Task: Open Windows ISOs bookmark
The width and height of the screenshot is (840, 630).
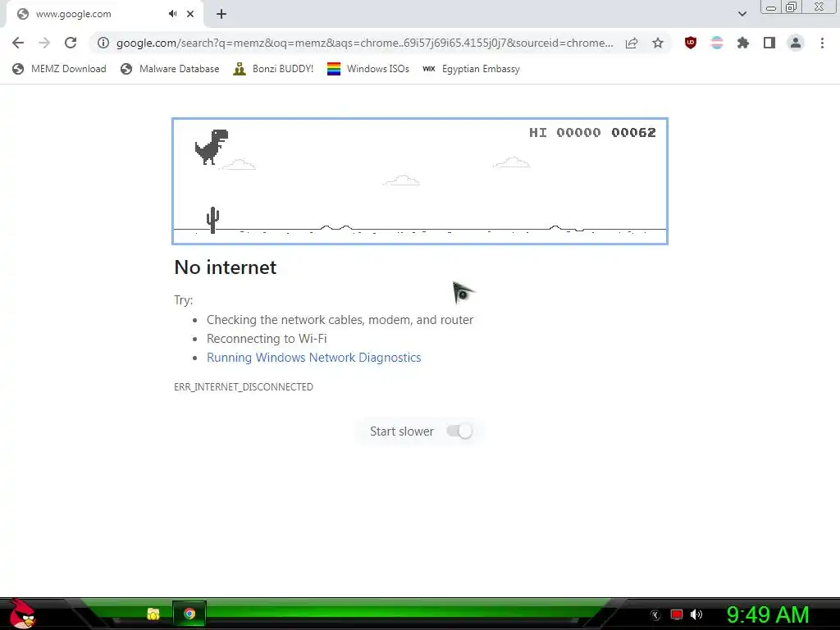Action: pos(368,69)
